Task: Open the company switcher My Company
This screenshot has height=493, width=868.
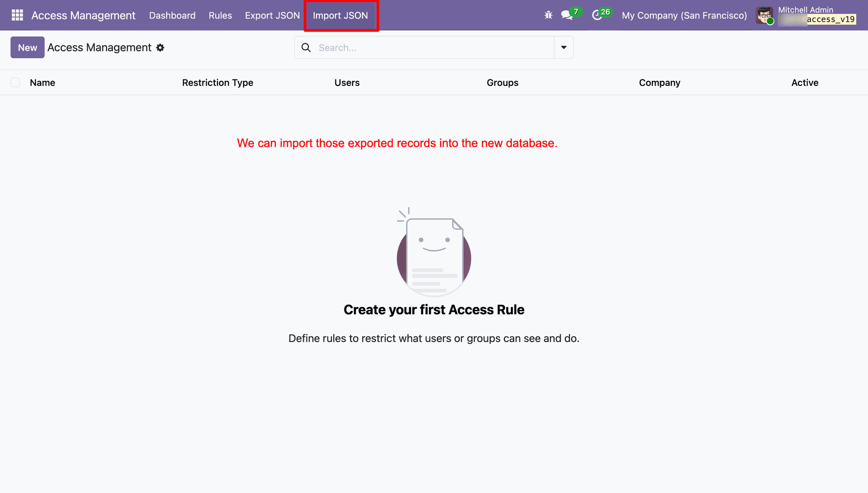Action: click(x=684, y=15)
